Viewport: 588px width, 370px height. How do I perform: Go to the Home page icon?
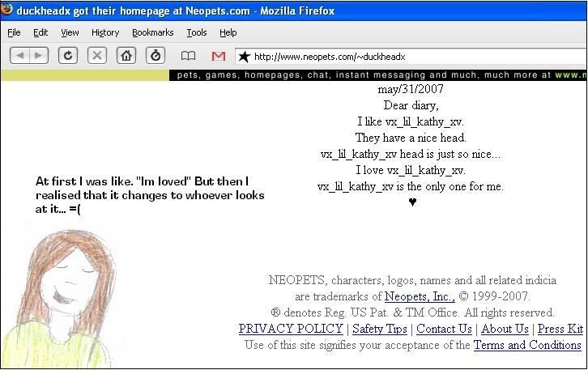pyautogui.click(x=126, y=56)
